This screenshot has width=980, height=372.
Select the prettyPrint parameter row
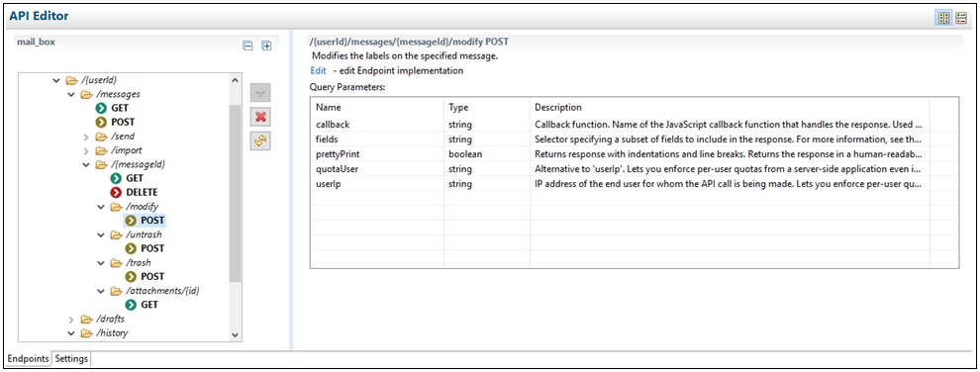pos(634,153)
